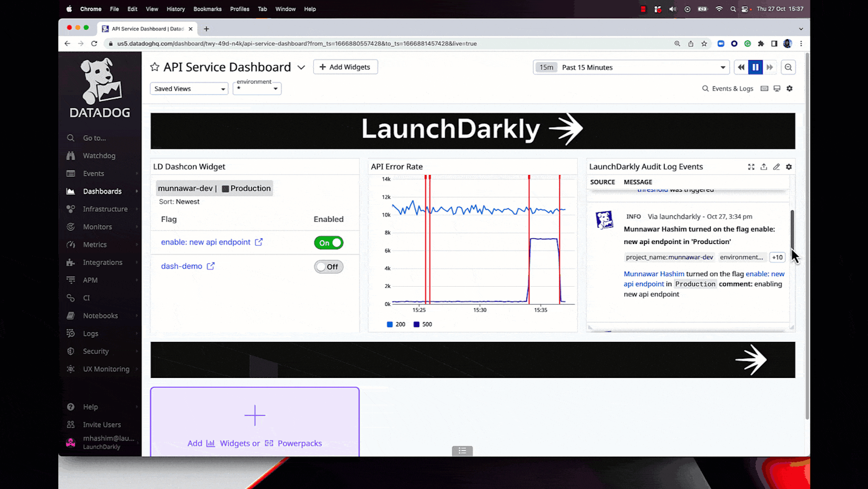Click the Events list icon in sidebar
868x489 pixels.
click(x=71, y=174)
